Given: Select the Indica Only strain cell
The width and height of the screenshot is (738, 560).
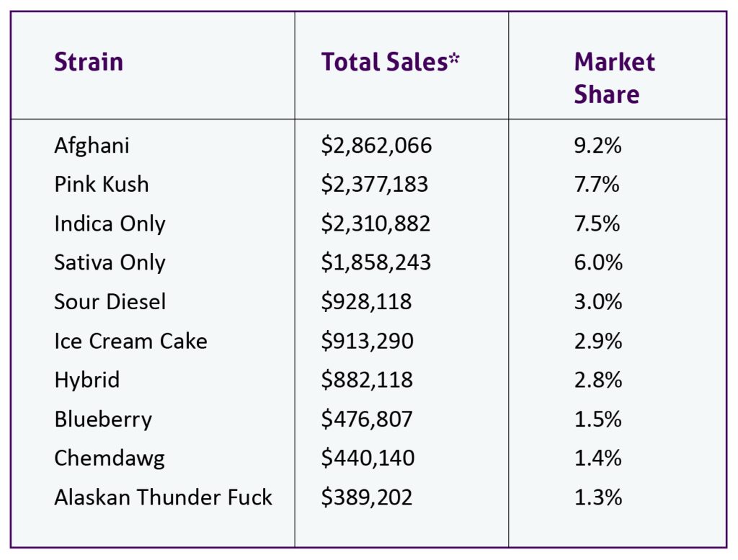Looking at the screenshot, I should coord(110,223).
